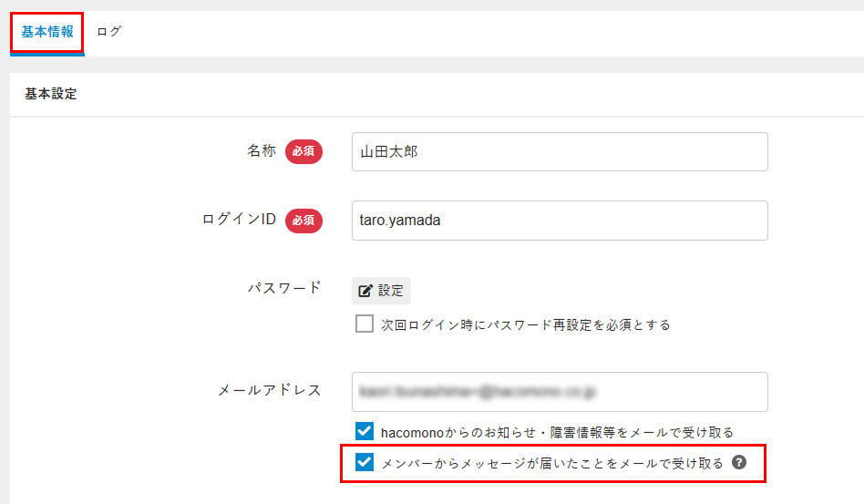
Task: Focus the 名称 field containing 山田太郎
Action: coord(559,152)
